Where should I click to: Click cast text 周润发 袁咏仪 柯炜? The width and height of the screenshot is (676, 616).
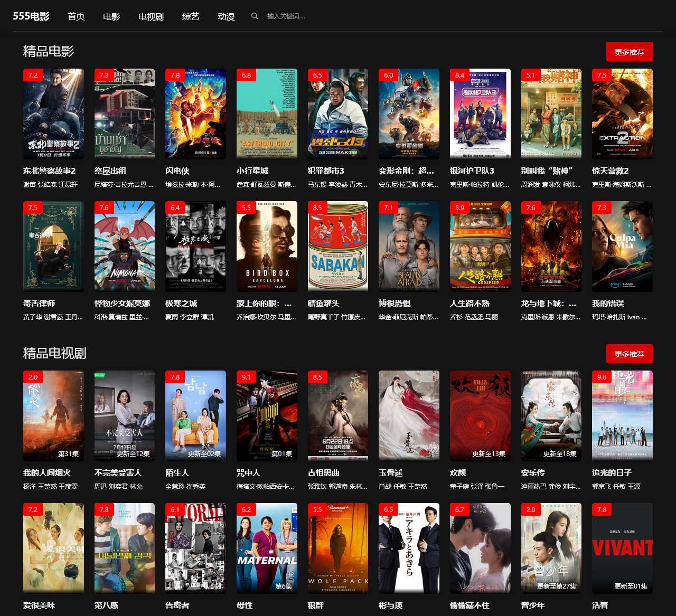[x=551, y=185]
